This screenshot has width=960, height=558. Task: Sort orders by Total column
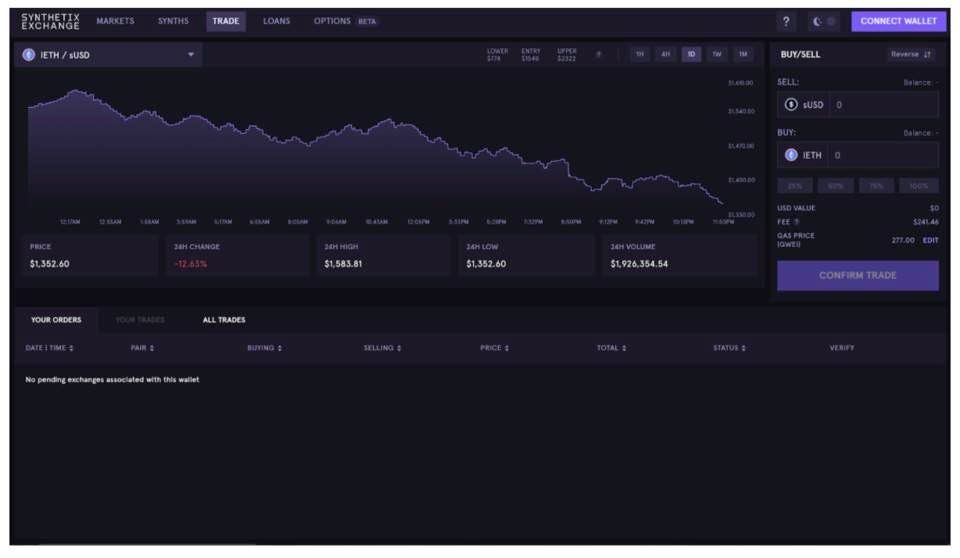point(612,348)
